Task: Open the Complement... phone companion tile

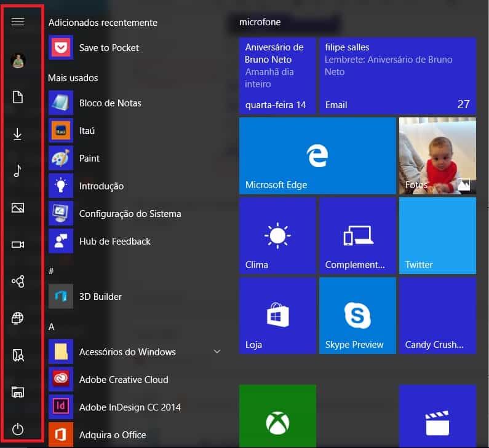Action: tap(358, 236)
